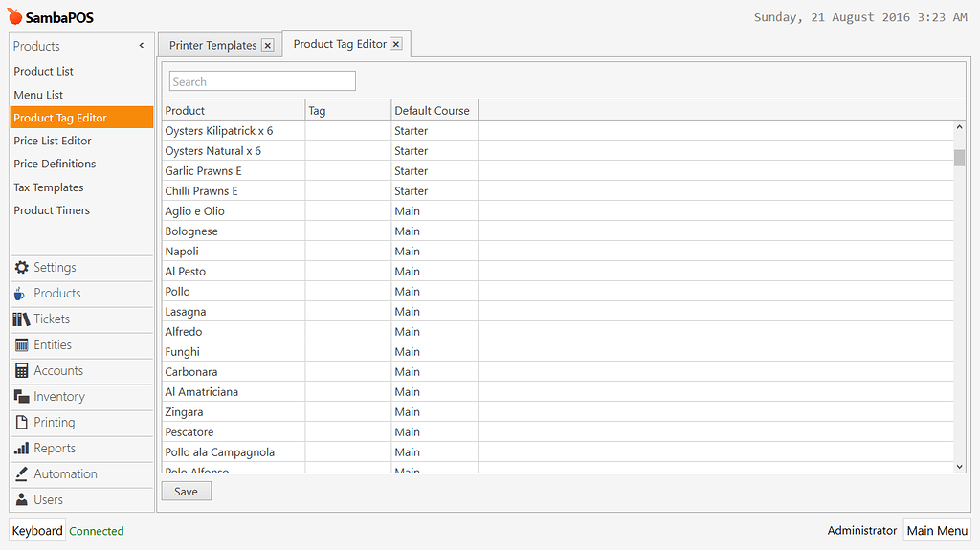Click the Inventory boxes icon
980x550 pixels.
pyautogui.click(x=21, y=397)
